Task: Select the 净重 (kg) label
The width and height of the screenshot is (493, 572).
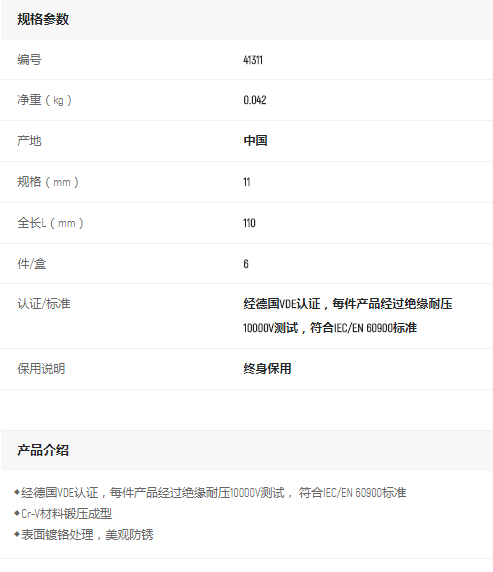Action: click(44, 100)
